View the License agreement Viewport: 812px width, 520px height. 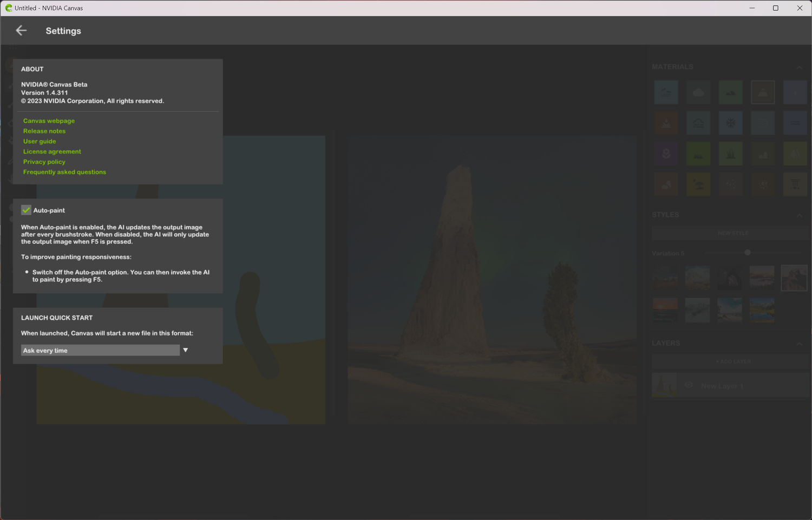tap(52, 152)
